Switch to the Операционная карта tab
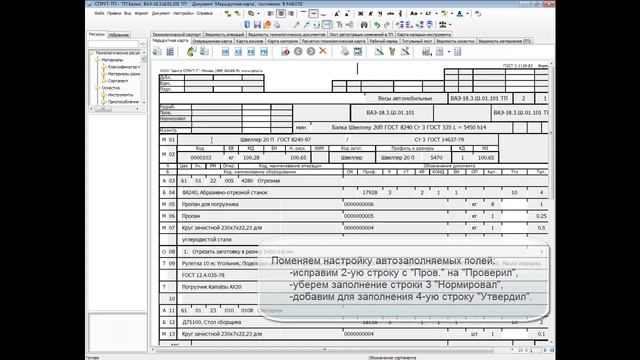 [212, 41]
